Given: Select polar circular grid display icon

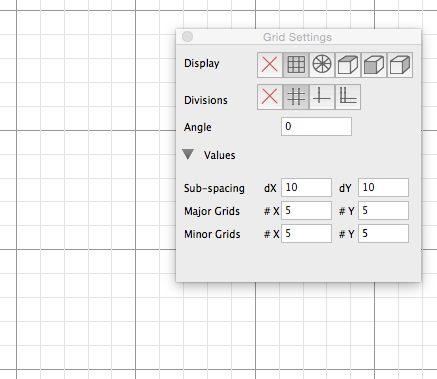Looking at the screenshot, I should 322,65.
